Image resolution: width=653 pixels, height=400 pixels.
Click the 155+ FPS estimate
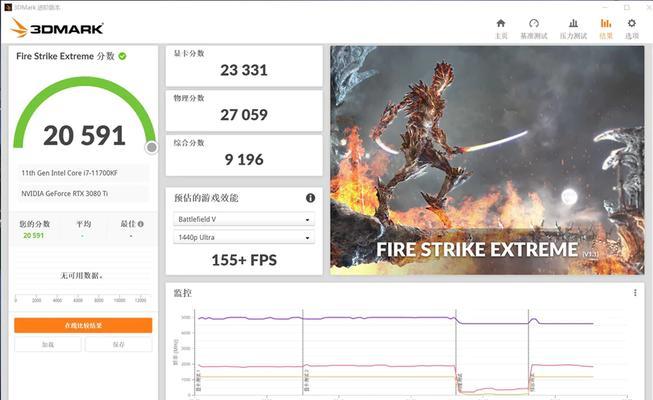click(244, 260)
